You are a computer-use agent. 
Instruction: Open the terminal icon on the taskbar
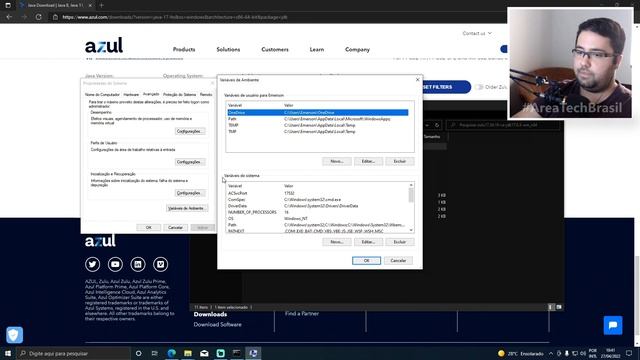point(237,353)
